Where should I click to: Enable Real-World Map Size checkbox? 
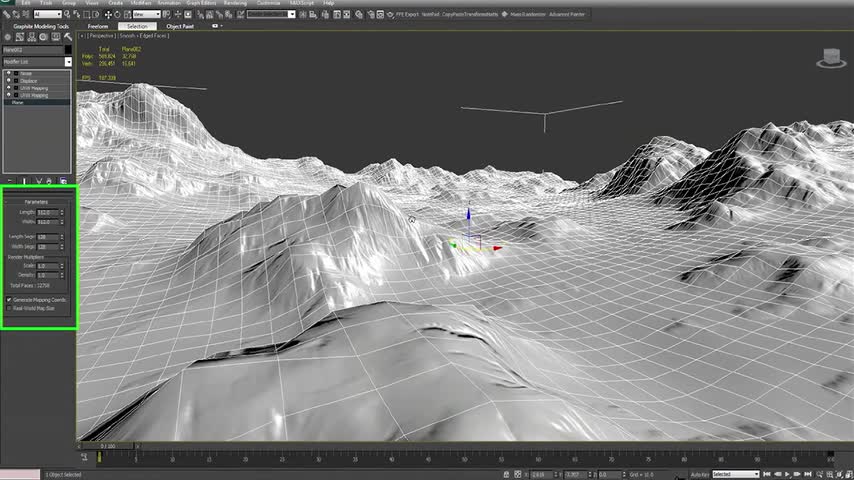(x=10, y=308)
